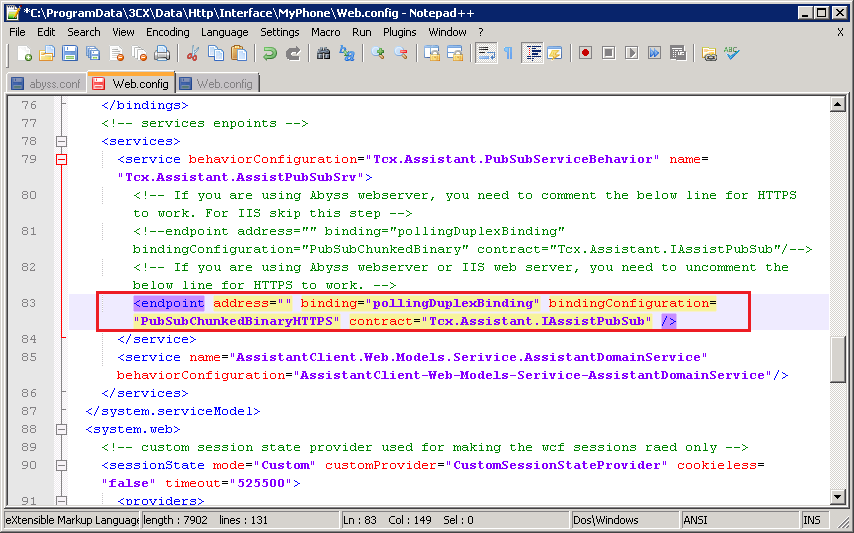Click the folder-with-link plugin icon

coord(709,53)
